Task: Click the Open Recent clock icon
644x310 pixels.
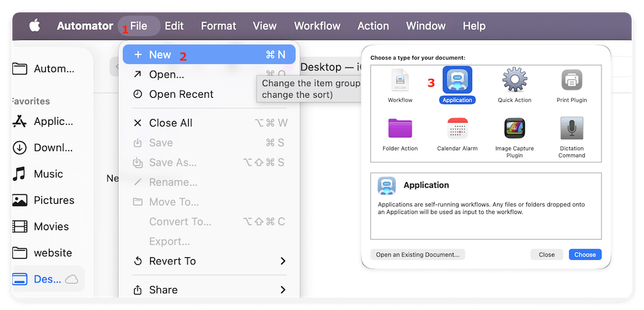Action: click(x=138, y=95)
